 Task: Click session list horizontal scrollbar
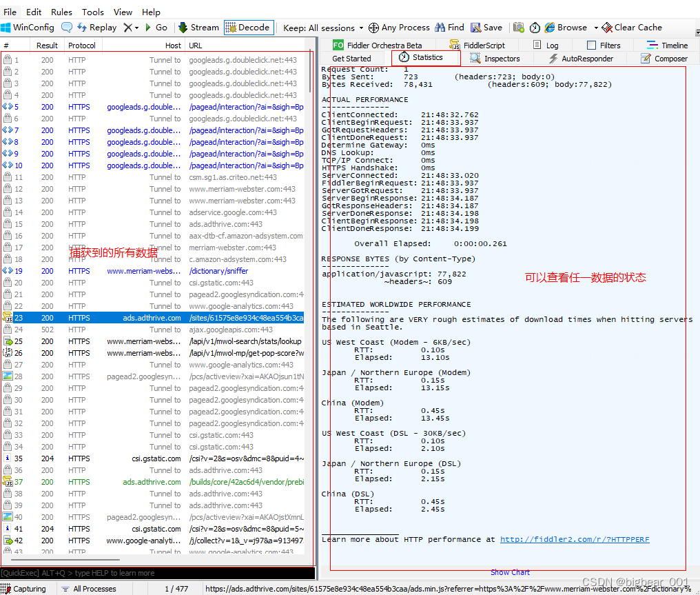coord(65,559)
